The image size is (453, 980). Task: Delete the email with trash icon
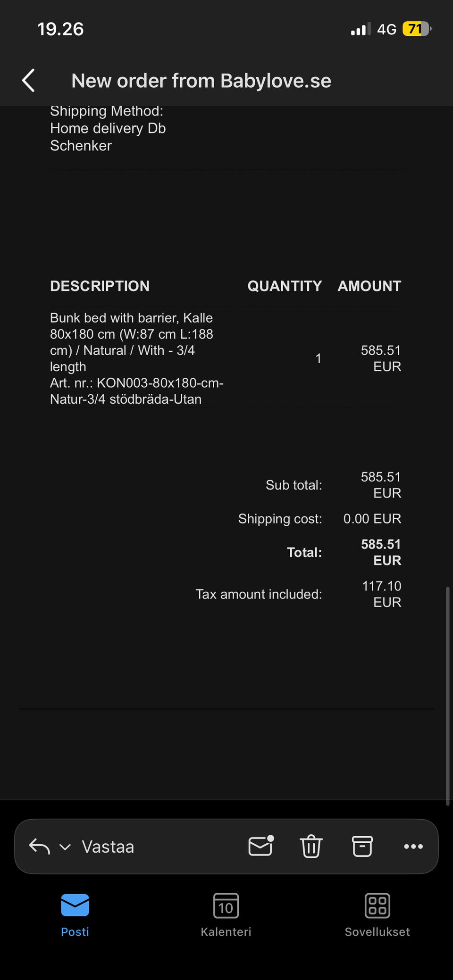[311, 846]
